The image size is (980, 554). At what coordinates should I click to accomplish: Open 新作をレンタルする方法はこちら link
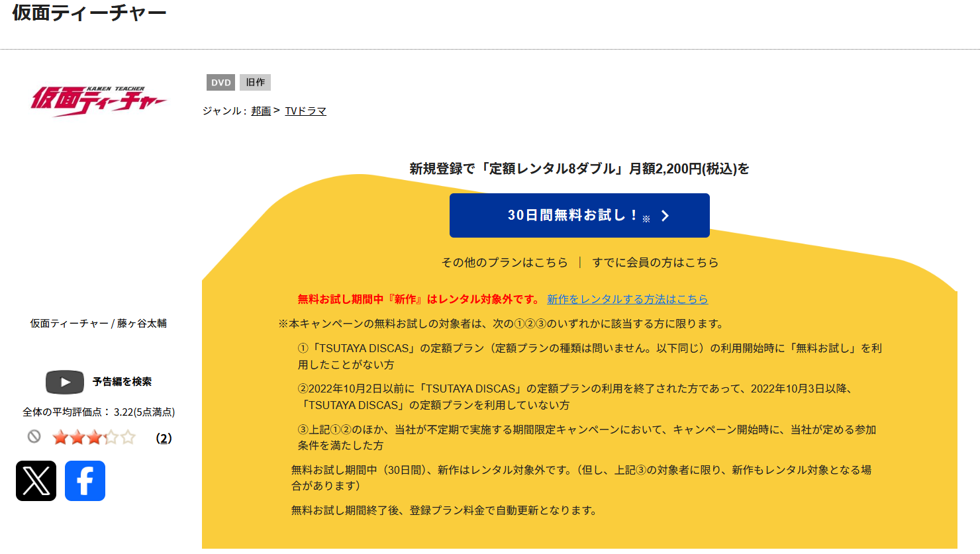pos(627,299)
